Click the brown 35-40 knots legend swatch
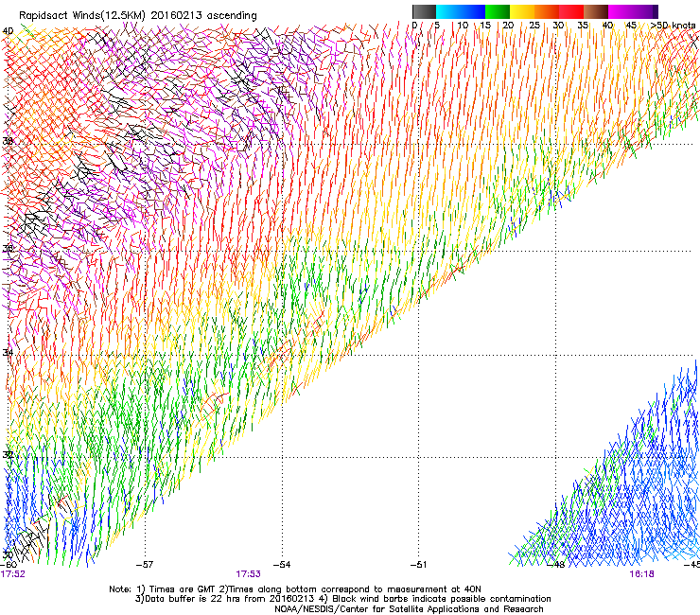This screenshot has width=700, height=615. click(596, 11)
